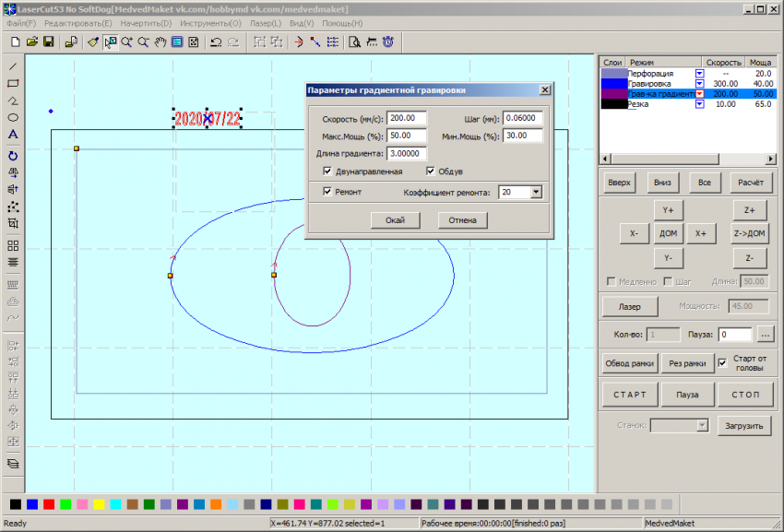Image resolution: width=784 pixels, height=532 pixels.
Task: Select the Pan hand tool
Action: (160, 42)
